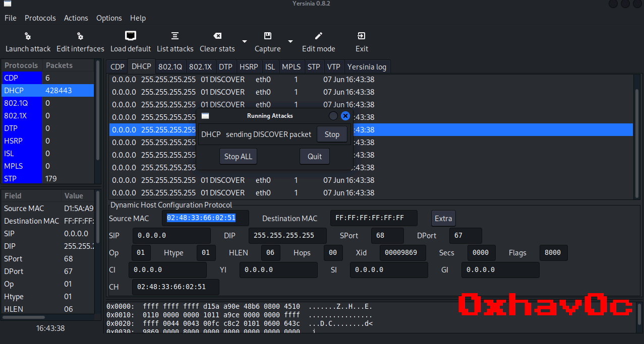The image size is (644, 344).
Task: Stop the DHCP DISCOVER attack
Action: 332,134
